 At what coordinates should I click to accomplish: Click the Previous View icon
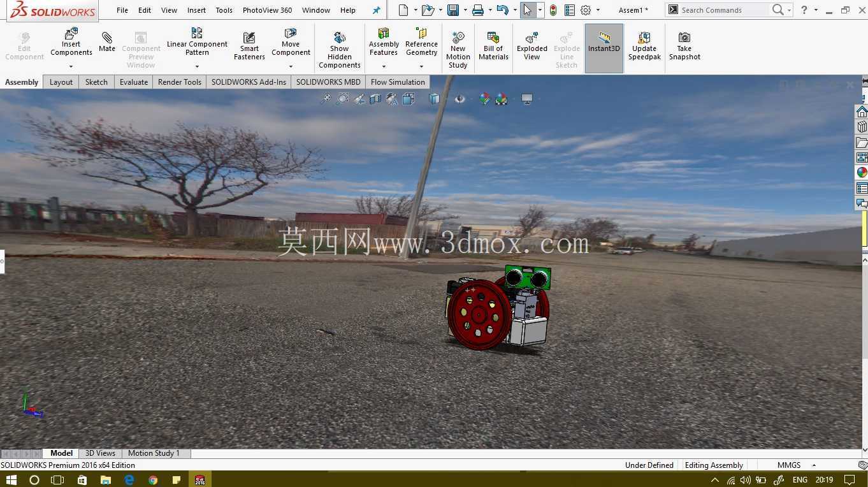click(x=359, y=99)
